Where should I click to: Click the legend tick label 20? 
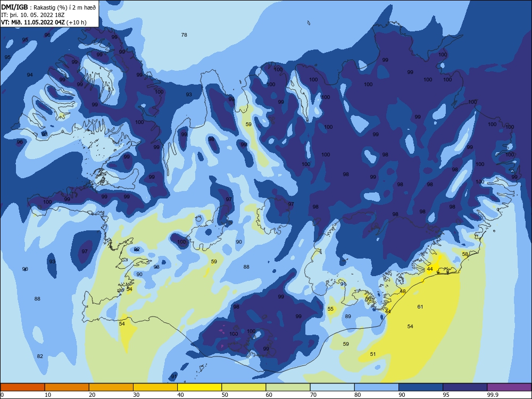[92, 395]
